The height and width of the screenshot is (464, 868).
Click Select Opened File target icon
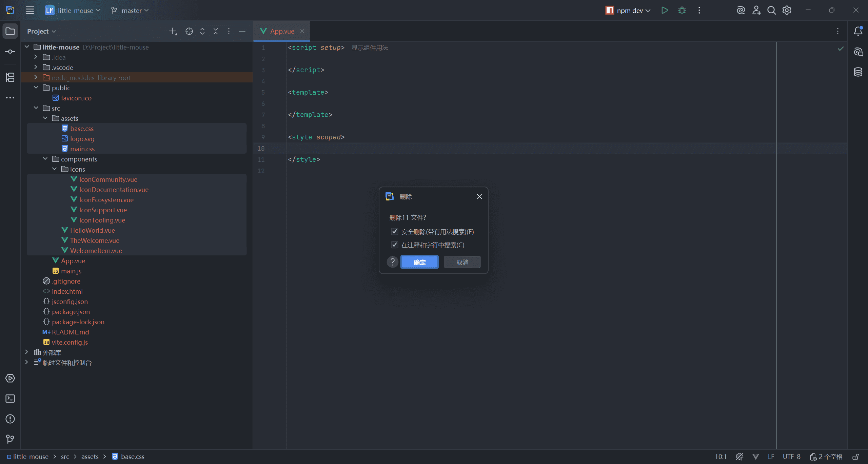[x=189, y=31]
